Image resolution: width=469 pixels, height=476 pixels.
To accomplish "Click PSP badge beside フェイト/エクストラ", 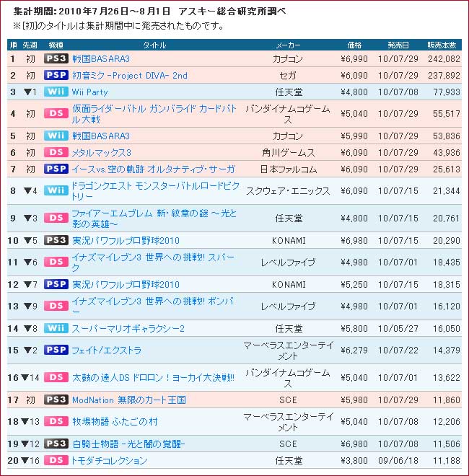I will [56, 350].
